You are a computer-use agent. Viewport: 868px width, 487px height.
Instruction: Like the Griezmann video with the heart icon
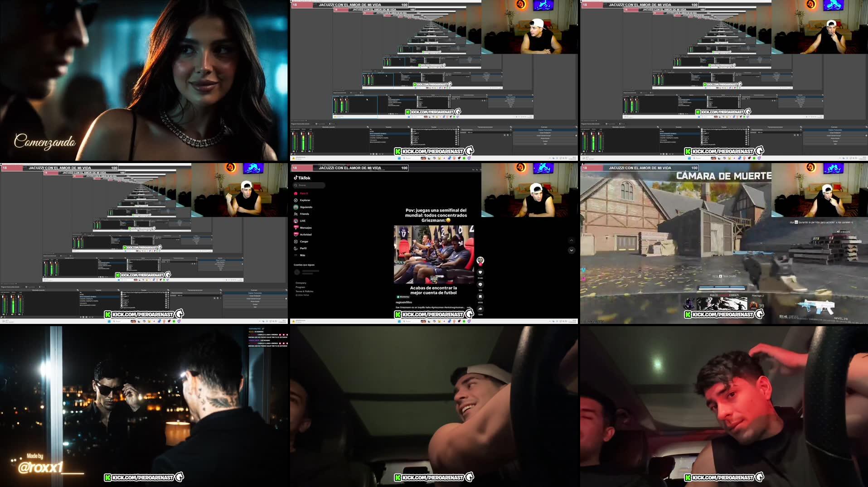click(480, 272)
